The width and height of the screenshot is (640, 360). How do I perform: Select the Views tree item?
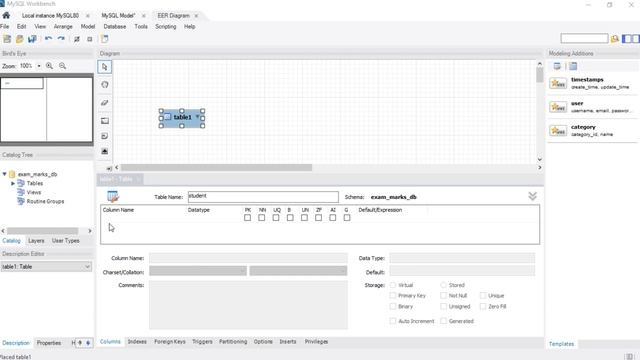click(x=34, y=192)
